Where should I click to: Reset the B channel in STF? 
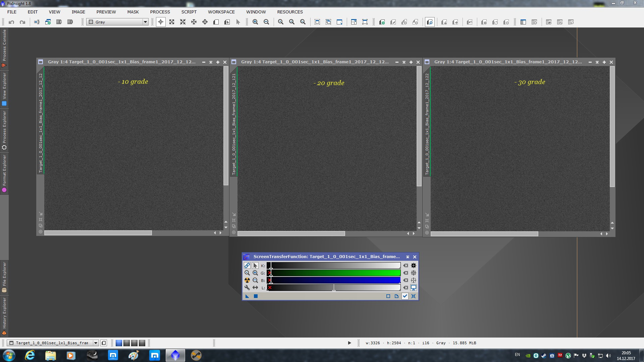tap(406, 280)
